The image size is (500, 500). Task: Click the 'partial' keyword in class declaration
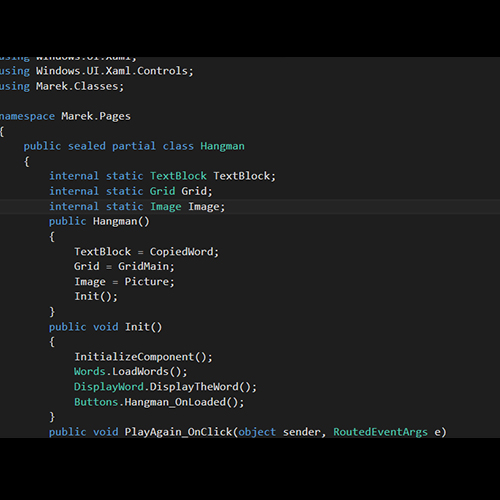(x=134, y=146)
